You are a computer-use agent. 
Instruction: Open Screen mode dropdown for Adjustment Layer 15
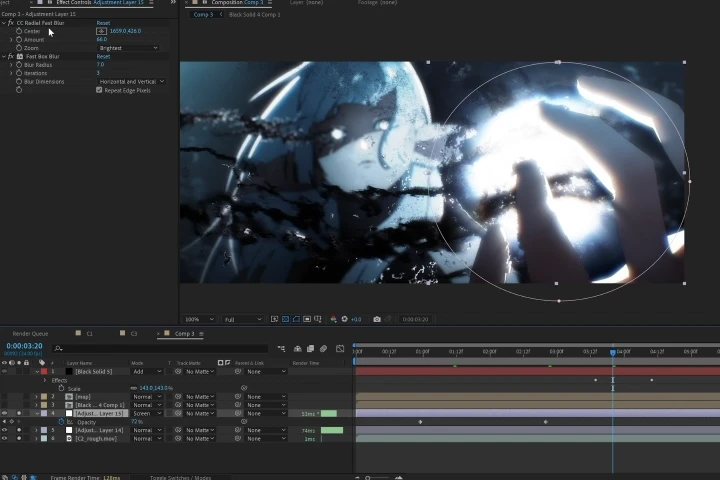point(146,413)
